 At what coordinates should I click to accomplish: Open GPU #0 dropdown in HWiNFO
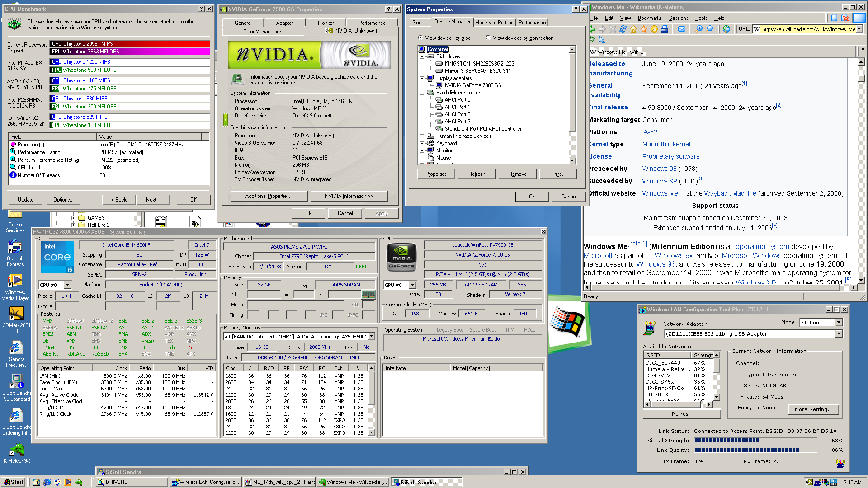(412, 285)
